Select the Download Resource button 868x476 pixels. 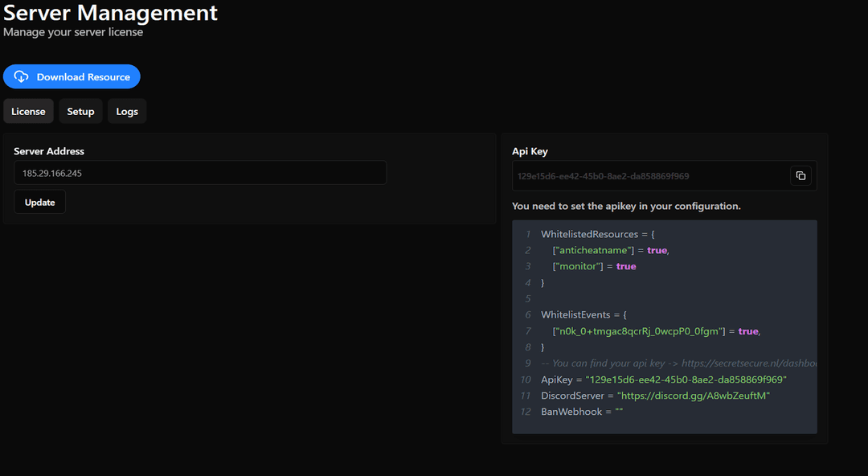point(72,76)
